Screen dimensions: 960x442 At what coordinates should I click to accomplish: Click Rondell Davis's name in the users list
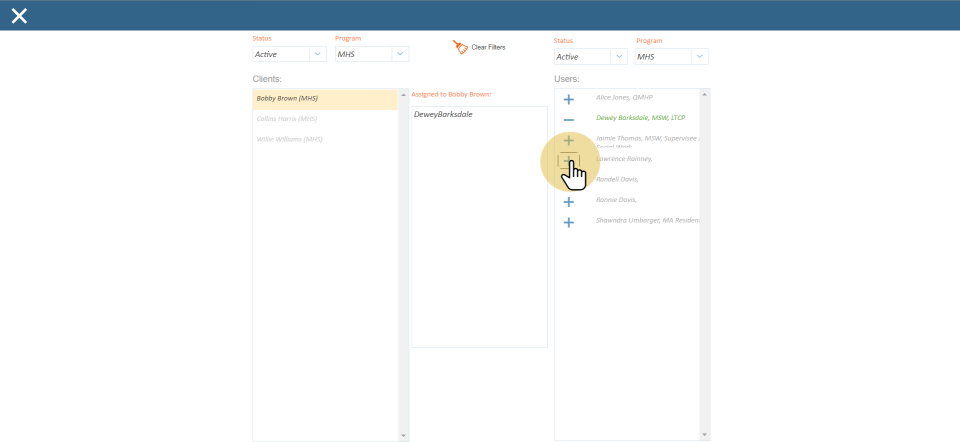click(617, 180)
